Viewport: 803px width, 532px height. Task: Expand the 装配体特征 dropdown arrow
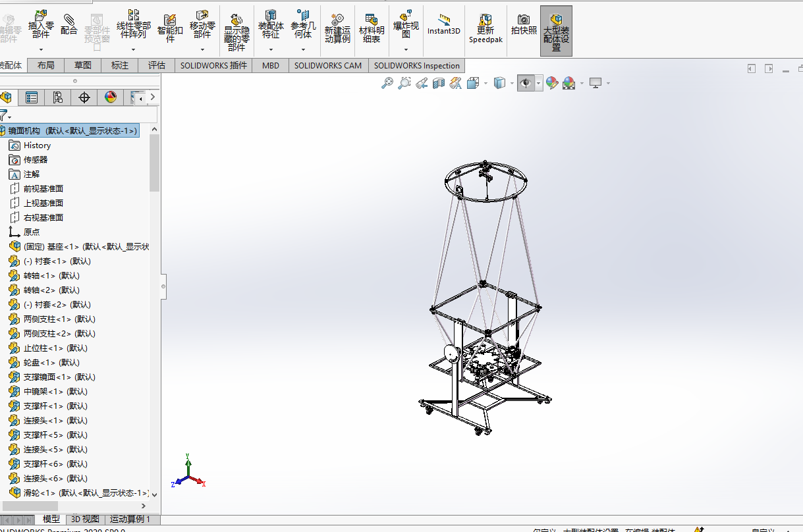(271, 49)
